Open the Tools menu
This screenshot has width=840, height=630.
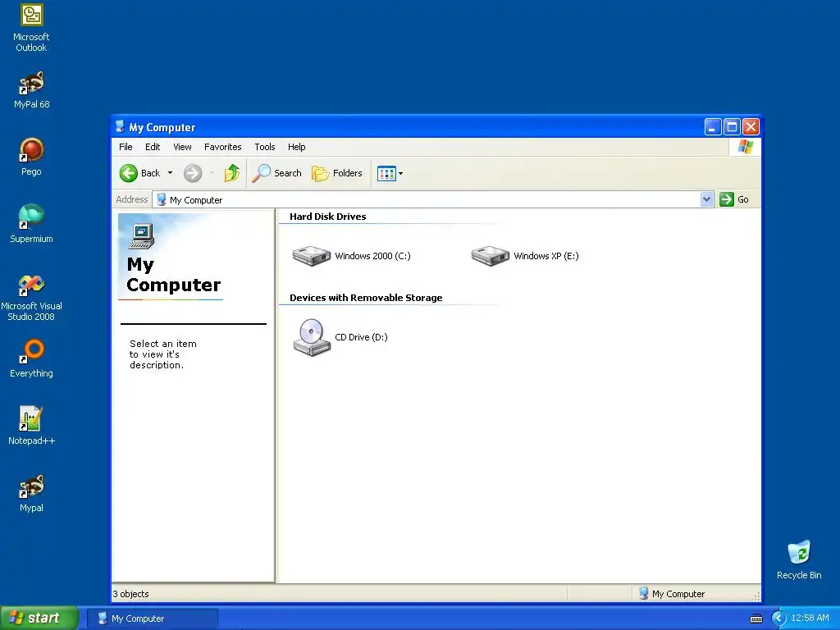265,147
